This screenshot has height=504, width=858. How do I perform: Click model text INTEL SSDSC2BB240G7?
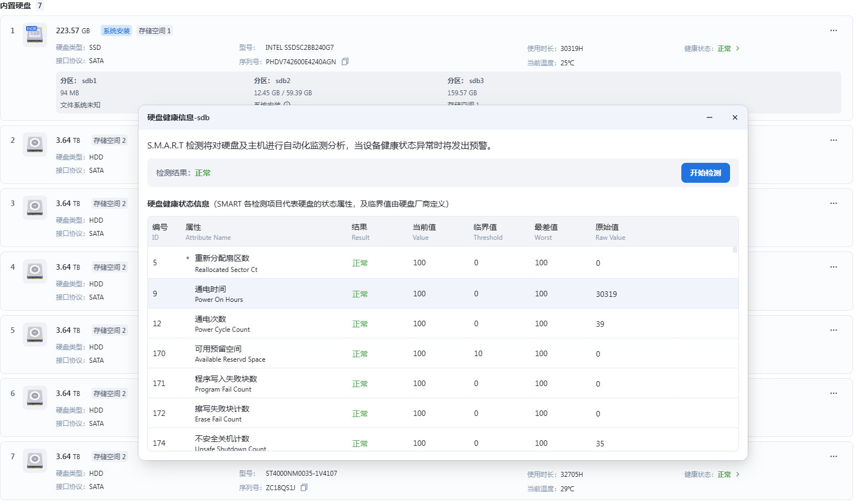pos(300,48)
